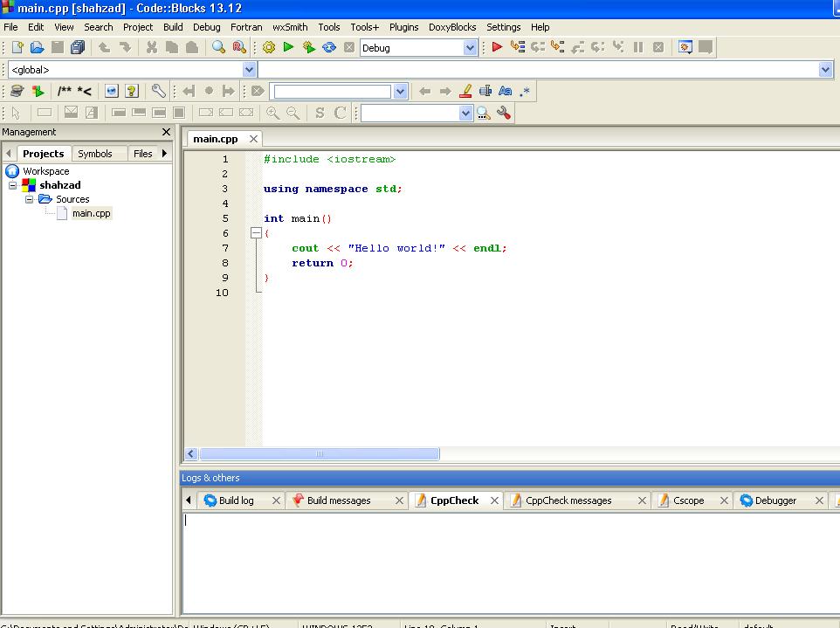Image resolution: width=840 pixels, height=628 pixels.
Task: Open the Debugging windows icon
Action: coord(685,47)
